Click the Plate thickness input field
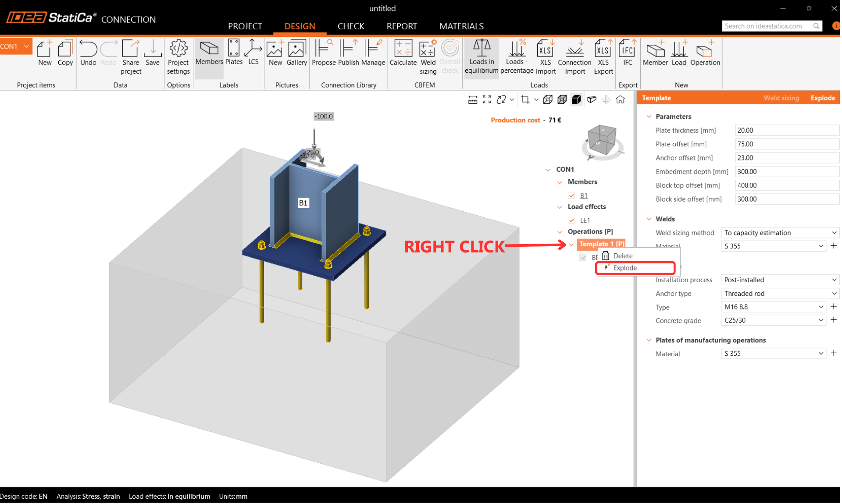This screenshot has height=504, width=842. (786, 130)
